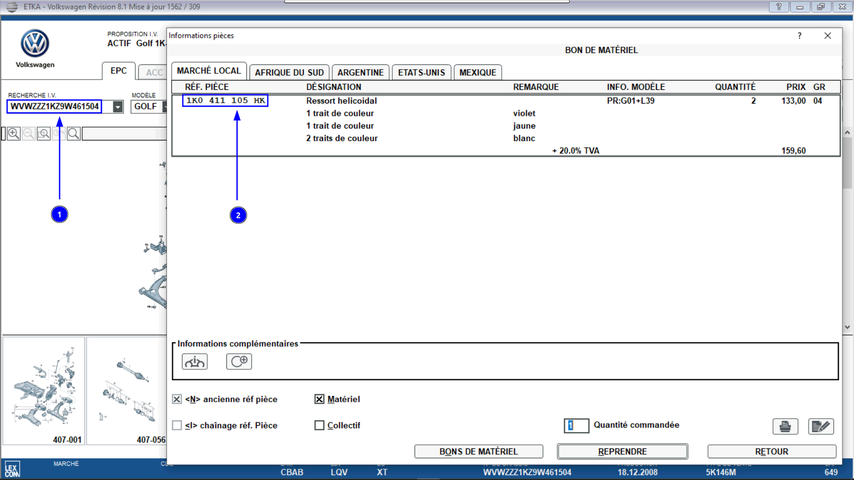This screenshot has width=854, height=480.
Task: Click the jaune remark text
Action: [x=524, y=126]
